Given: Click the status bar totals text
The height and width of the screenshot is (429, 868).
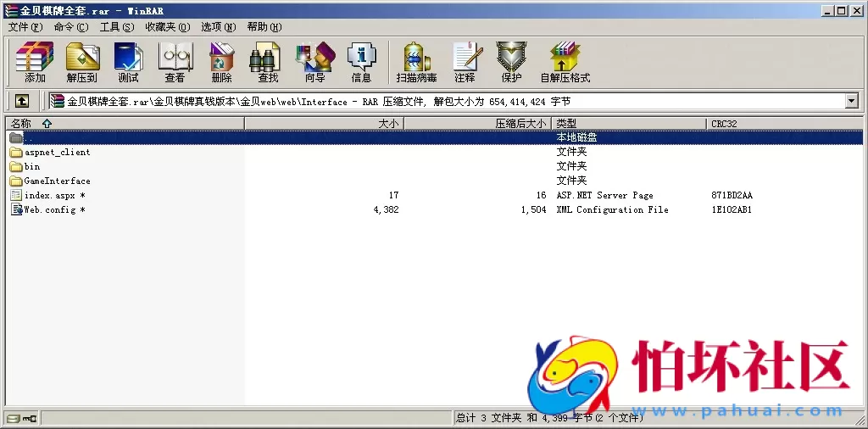Looking at the screenshot, I should 549,418.
